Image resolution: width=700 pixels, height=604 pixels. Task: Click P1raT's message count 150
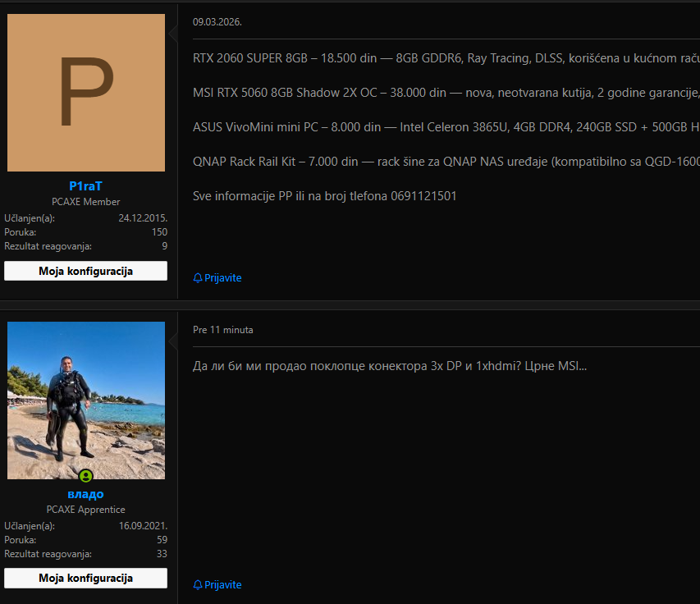click(159, 232)
